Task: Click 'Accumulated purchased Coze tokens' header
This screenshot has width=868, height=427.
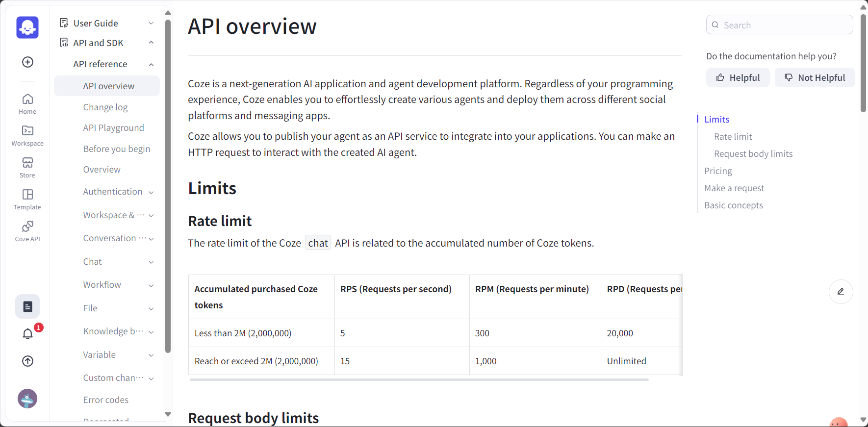Action: (261, 297)
